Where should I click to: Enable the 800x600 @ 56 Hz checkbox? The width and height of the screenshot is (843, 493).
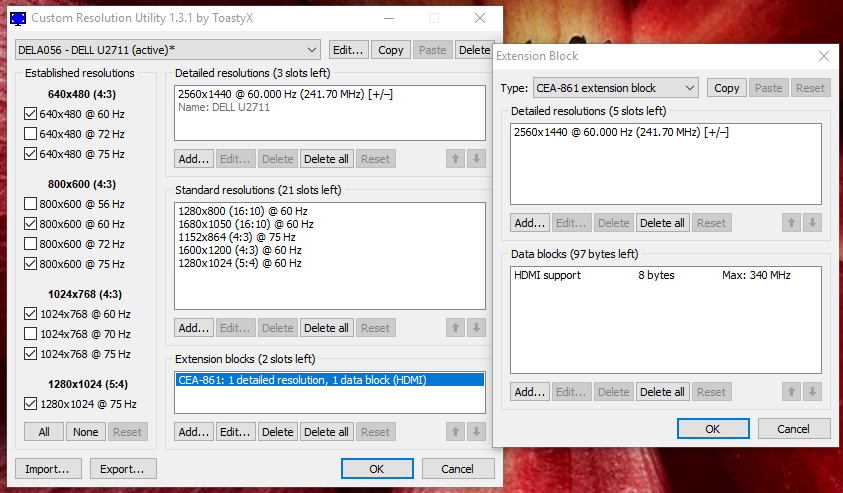(x=30, y=204)
